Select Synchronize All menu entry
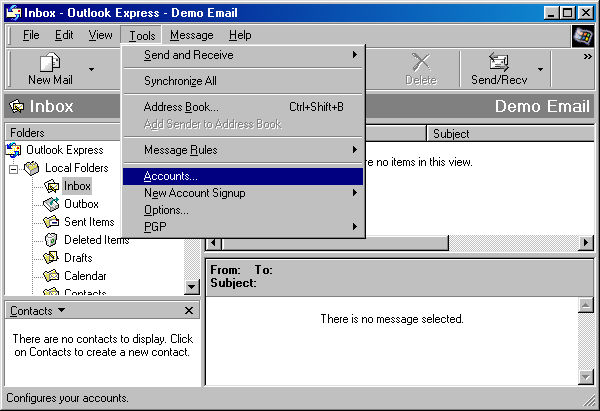The width and height of the screenshot is (600, 411). (243, 81)
